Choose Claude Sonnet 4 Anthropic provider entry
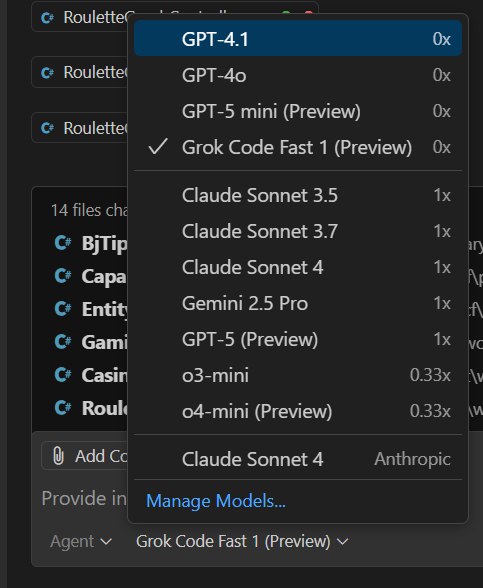483x588 pixels. (x=298, y=459)
